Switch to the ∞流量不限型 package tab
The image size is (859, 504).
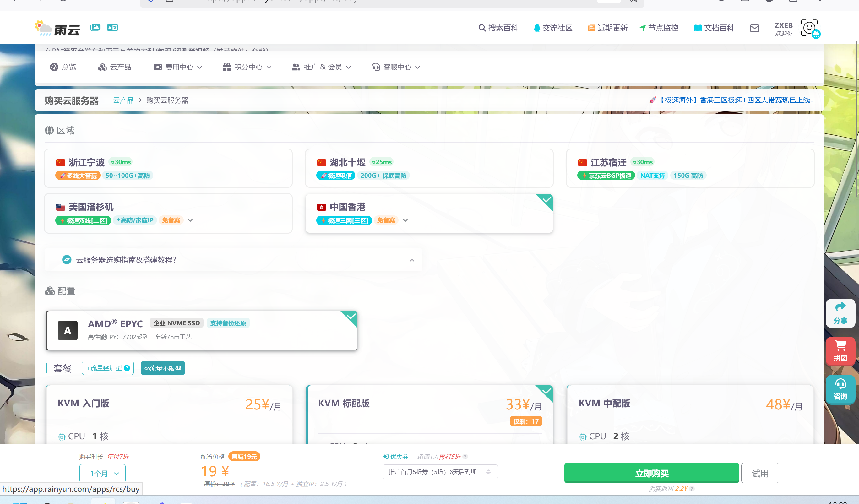click(x=163, y=368)
